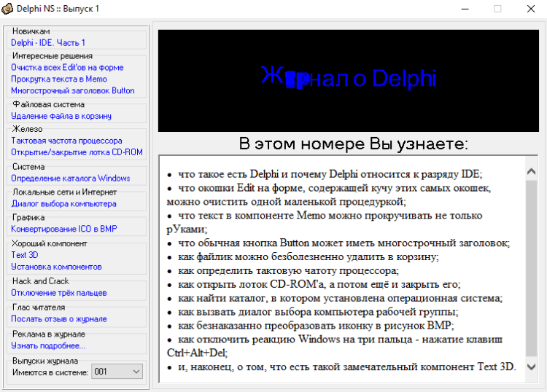
Task: Open the "Delphi - IDE. Часть 1" article
Action: (48, 43)
